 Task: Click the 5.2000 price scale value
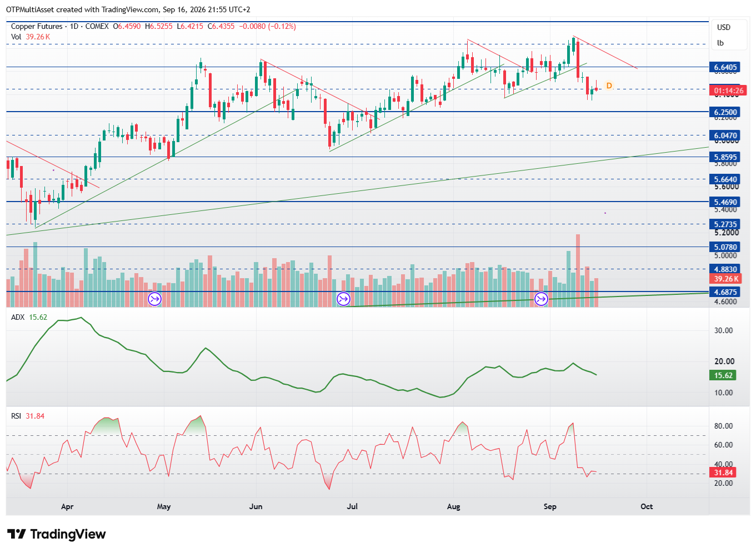[x=726, y=233]
